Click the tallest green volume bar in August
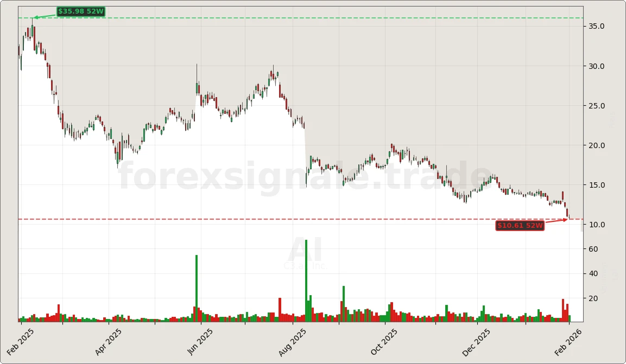626x364 pixels. click(306, 282)
